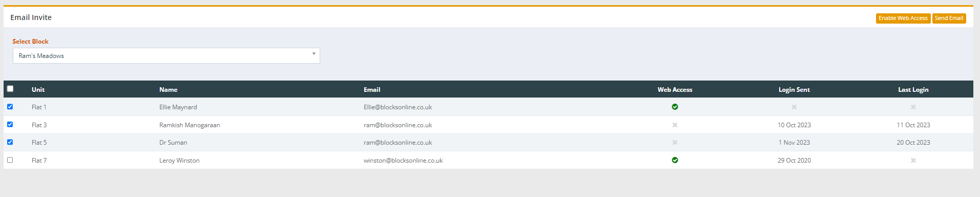Screen dimensions: 980x197
Task: Click Last Login cross icon for Flat 1
Action: (913, 107)
